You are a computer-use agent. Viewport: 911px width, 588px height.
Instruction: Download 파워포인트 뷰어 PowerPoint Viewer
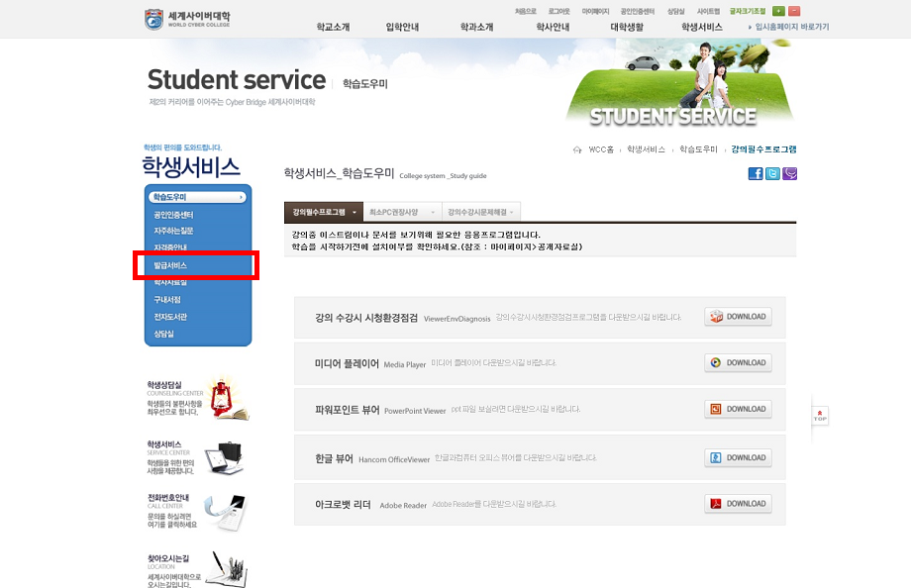click(738, 409)
